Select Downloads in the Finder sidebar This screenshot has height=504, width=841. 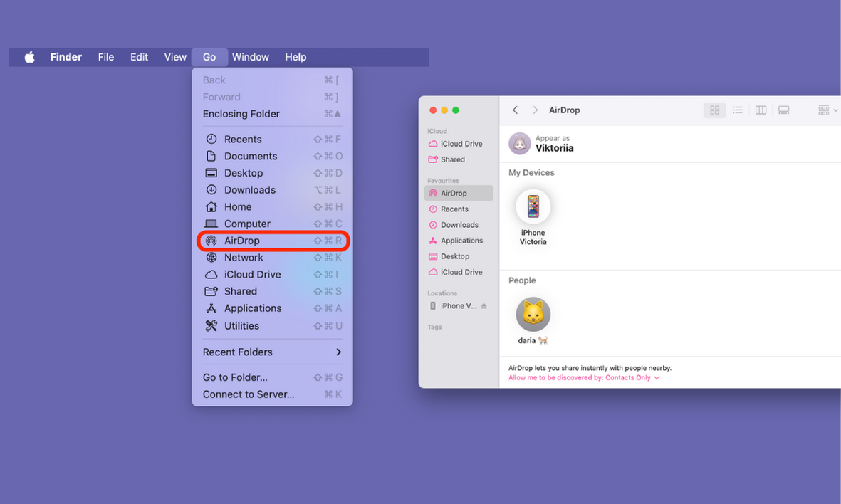click(459, 225)
